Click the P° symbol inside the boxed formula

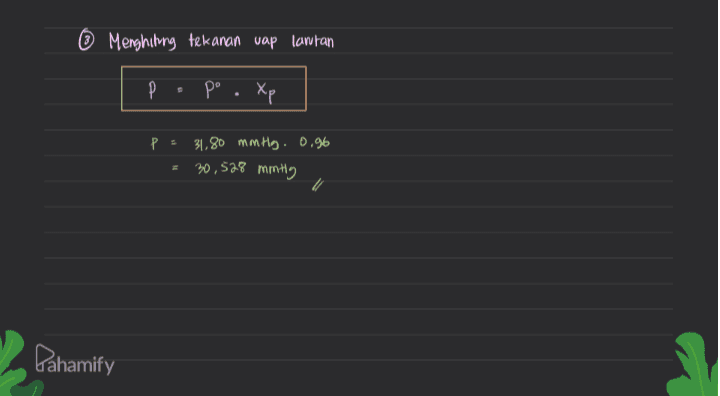coord(214,91)
